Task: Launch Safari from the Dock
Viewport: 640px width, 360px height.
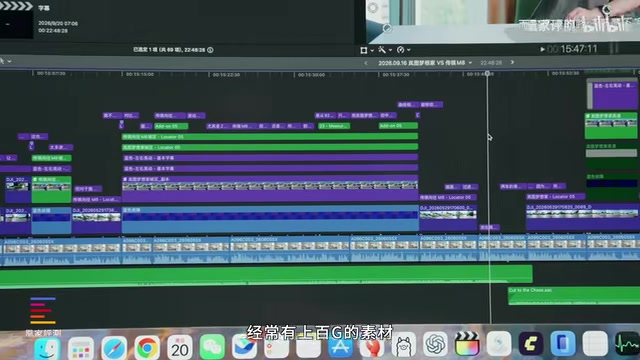Action: click(114, 348)
